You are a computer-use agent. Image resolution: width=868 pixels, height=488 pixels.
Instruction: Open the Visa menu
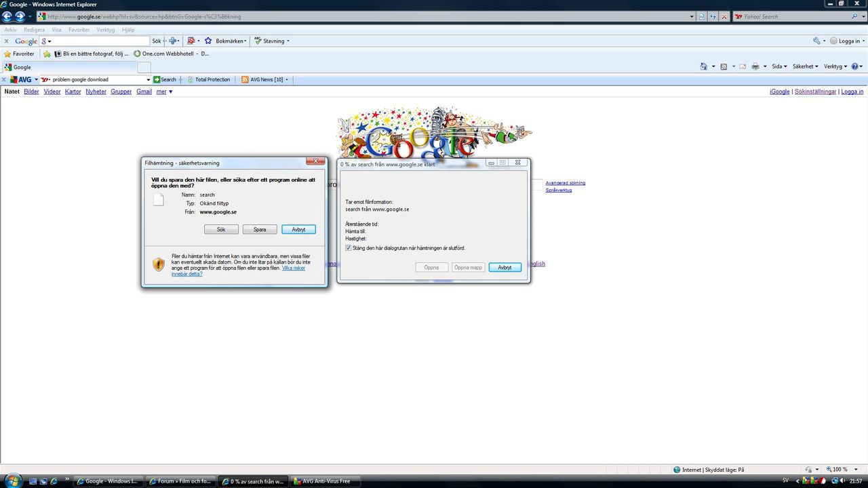point(56,30)
